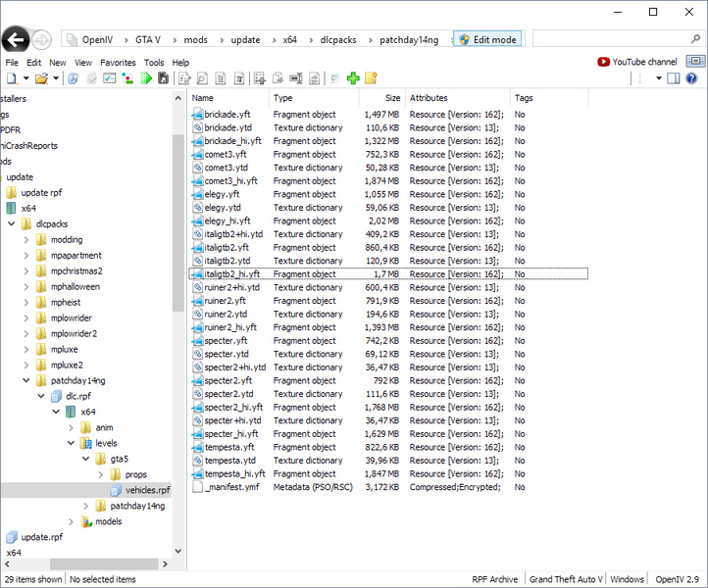The image size is (708, 588).
Task: Click the yellow new folder toolbar icon
Action: pos(372,78)
